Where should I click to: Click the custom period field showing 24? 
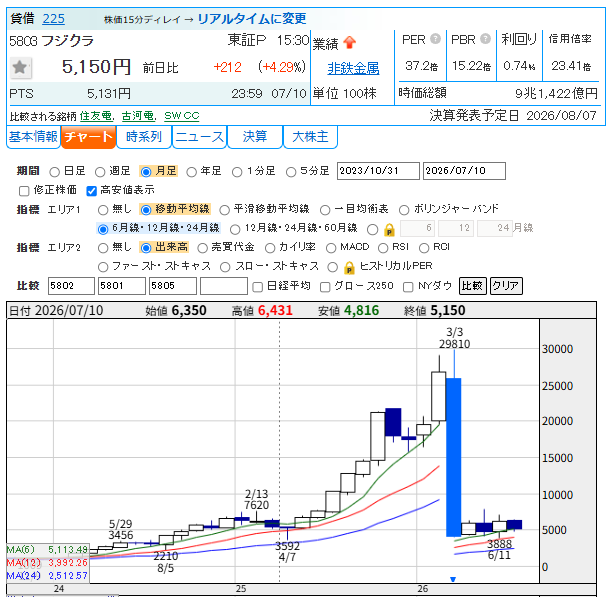495,228
